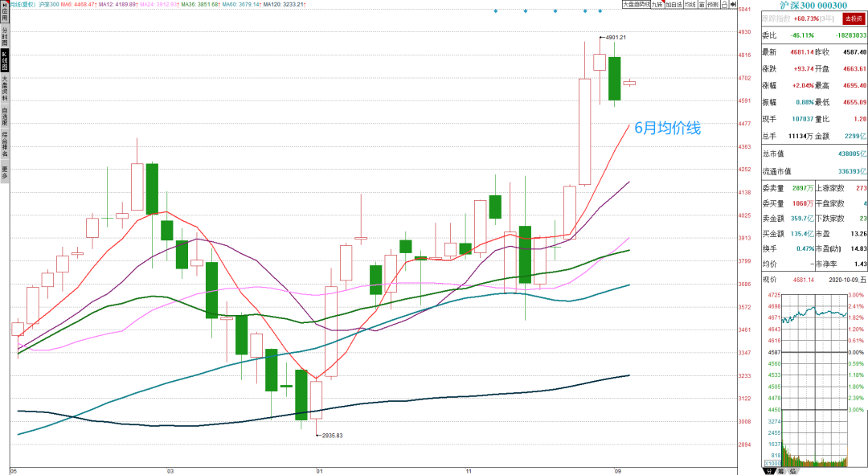Click the X1000 volume scale box

[x=772, y=464]
